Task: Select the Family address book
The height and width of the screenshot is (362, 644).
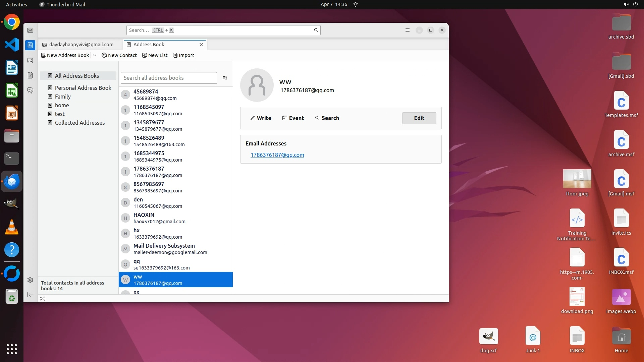Action: pyautogui.click(x=63, y=97)
